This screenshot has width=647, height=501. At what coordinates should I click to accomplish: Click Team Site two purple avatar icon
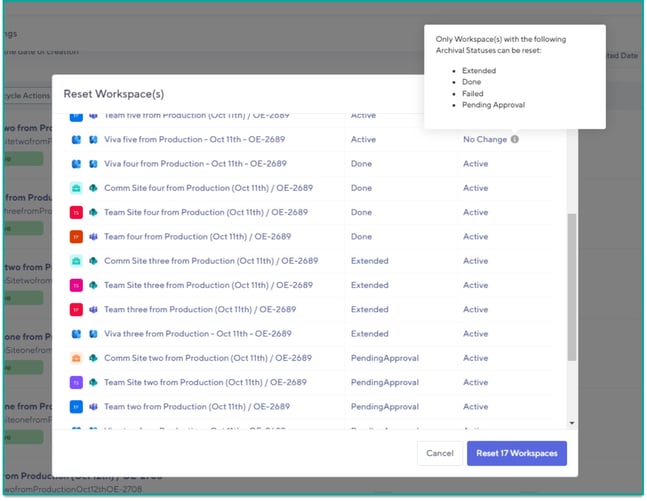tap(76, 383)
